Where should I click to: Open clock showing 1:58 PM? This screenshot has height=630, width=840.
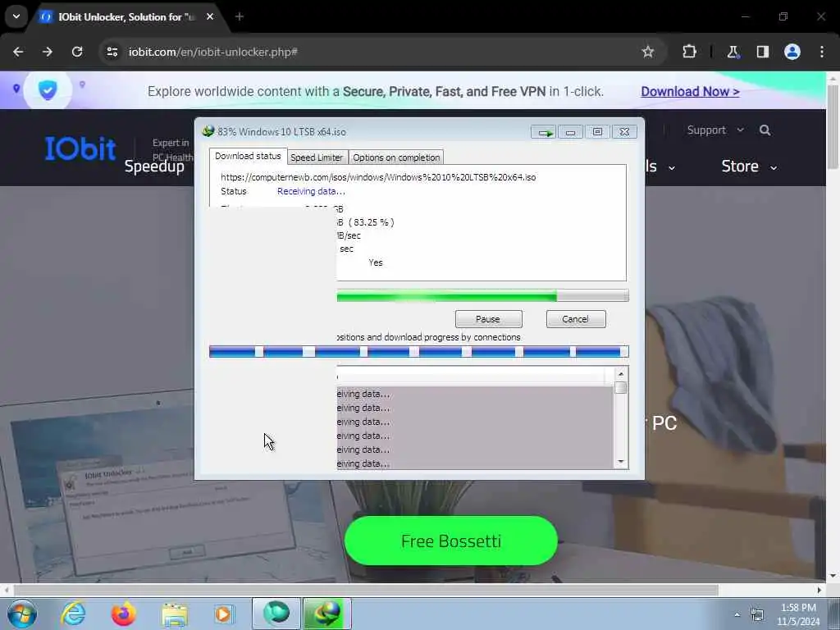pyautogui.click(x=798, y=614)
